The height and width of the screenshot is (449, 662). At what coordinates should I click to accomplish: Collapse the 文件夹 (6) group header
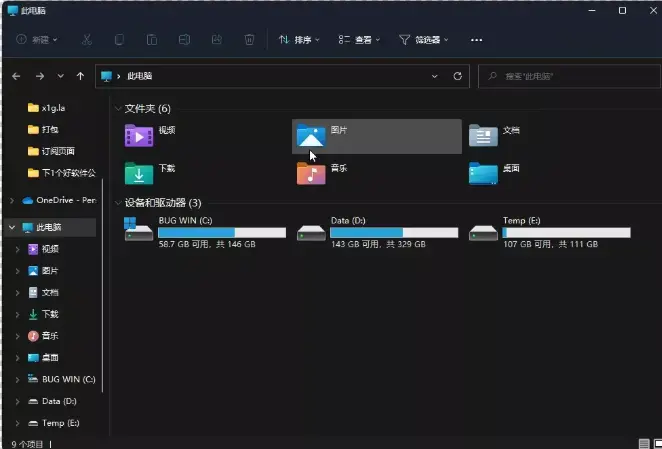[x=118, y=108]
